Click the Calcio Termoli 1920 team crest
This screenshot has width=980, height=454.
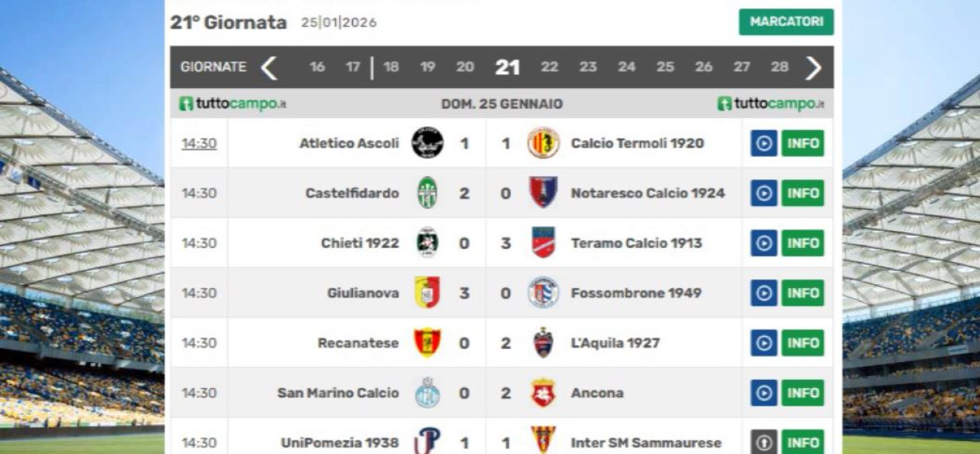544,143
